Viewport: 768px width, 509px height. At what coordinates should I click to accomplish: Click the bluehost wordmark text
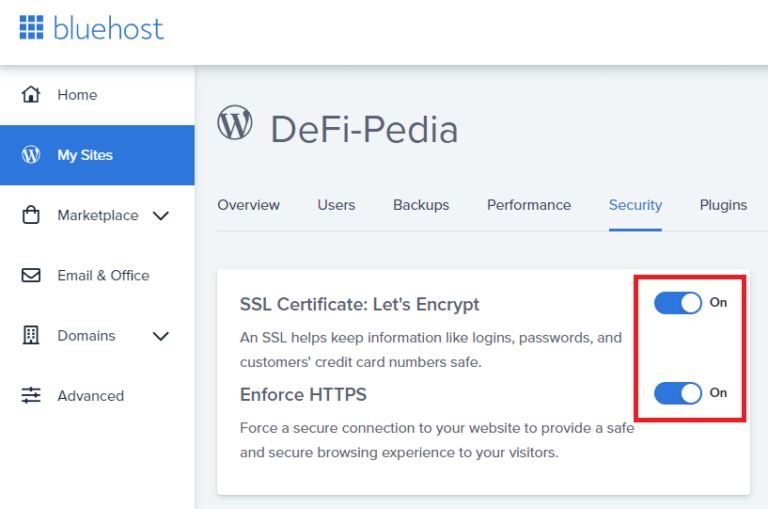108,28
